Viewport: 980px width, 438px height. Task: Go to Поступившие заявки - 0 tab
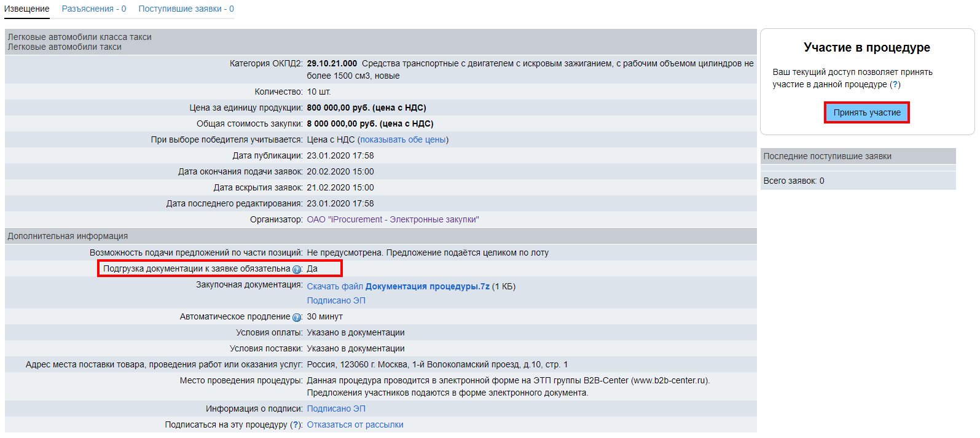[x=186, y=9]
